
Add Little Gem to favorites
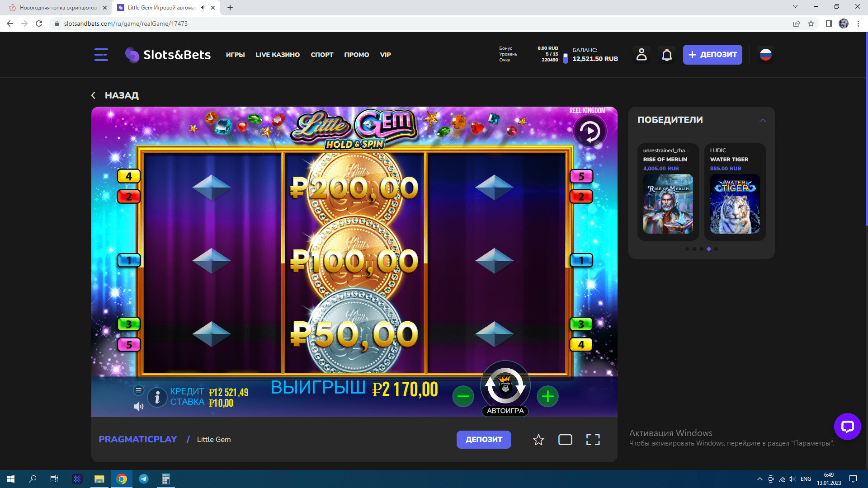[538, 440]
